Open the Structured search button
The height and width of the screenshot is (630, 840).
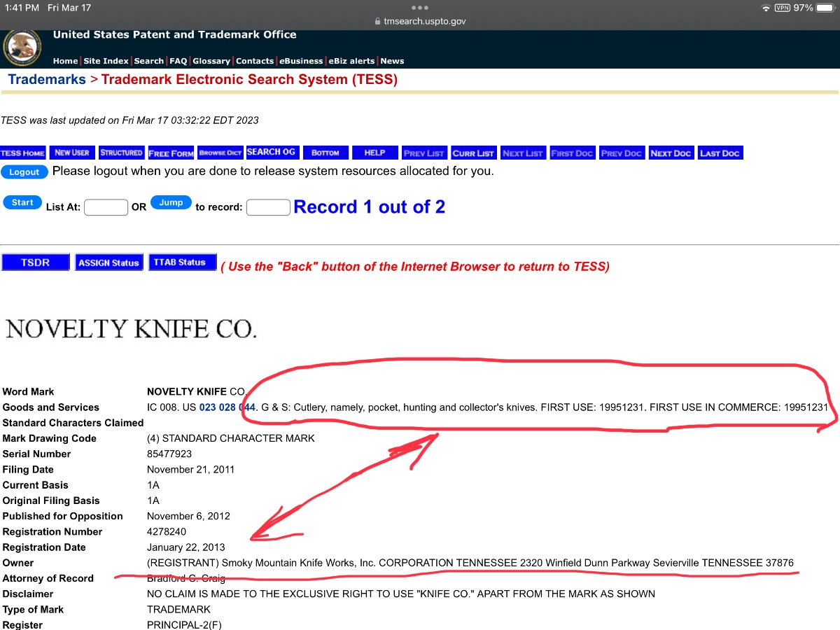coord(121,153)
